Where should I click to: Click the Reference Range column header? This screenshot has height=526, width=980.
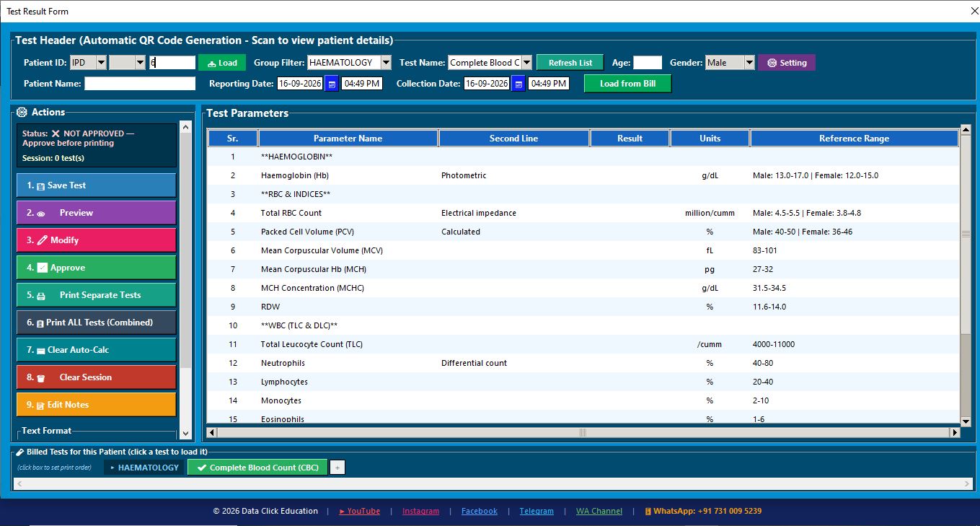(855, 139)
